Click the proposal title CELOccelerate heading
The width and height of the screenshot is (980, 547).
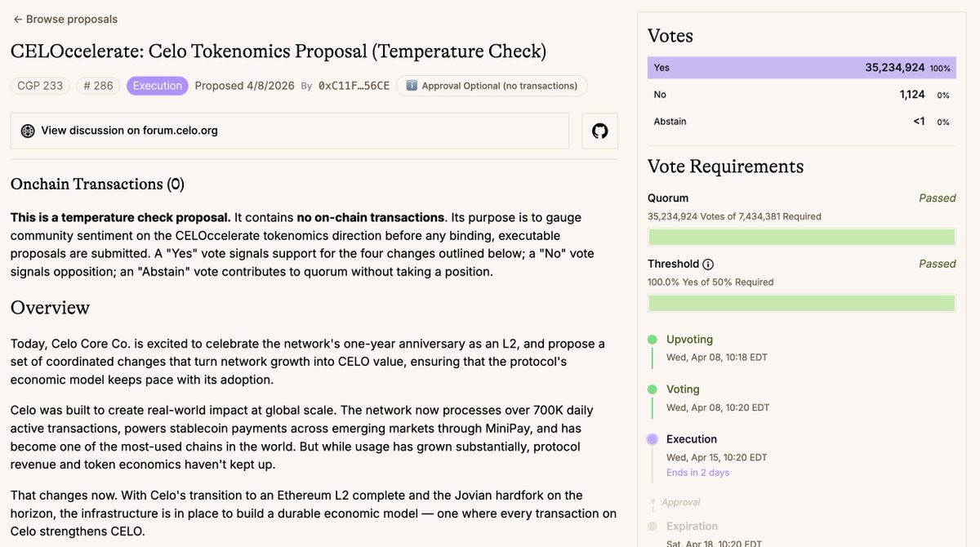coord(278,51)
